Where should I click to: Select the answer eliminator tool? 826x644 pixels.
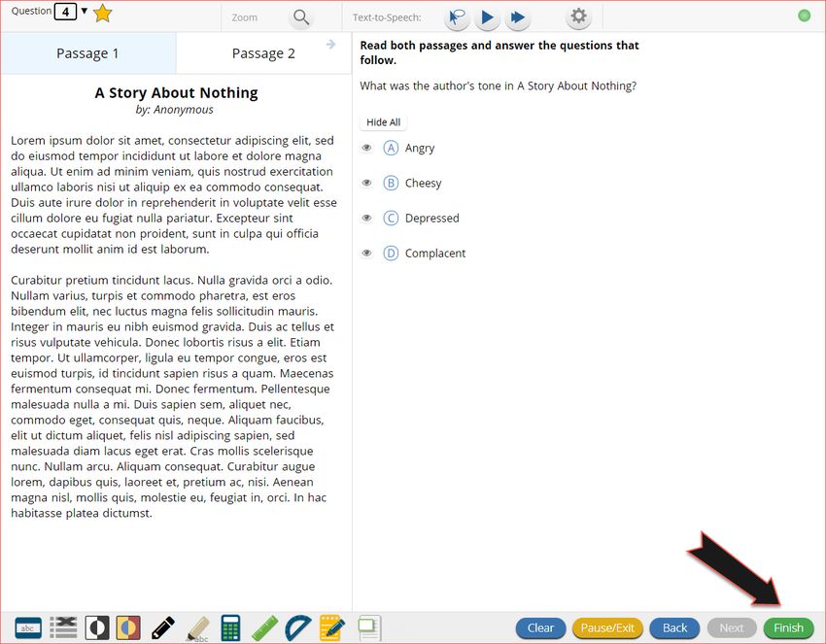pyautogui.click(x=63, y=627)
